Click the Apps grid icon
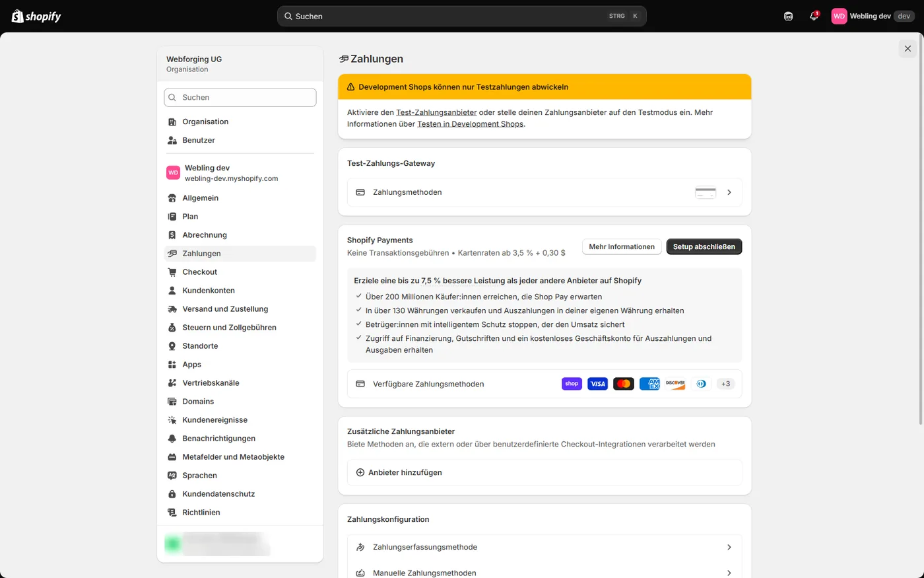 [172, 365]
